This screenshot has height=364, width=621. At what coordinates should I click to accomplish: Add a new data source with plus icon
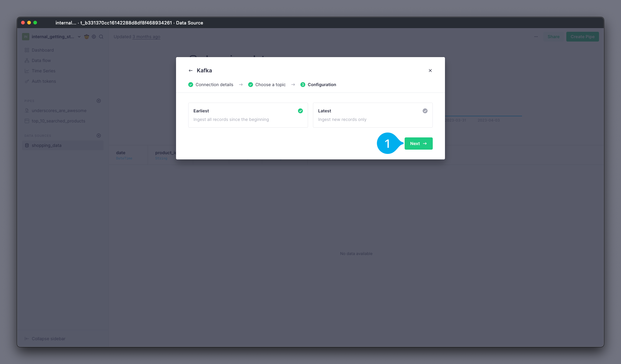99,136
